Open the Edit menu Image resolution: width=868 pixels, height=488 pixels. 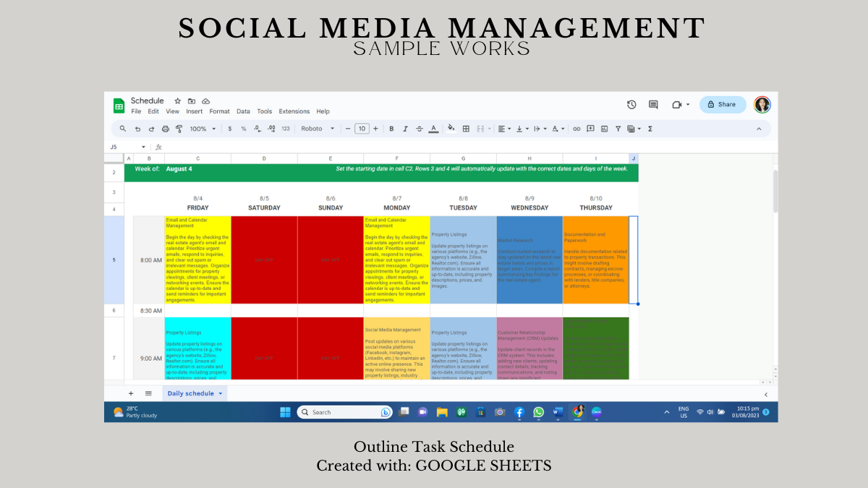pyautogui.click(x=153, y=111)
